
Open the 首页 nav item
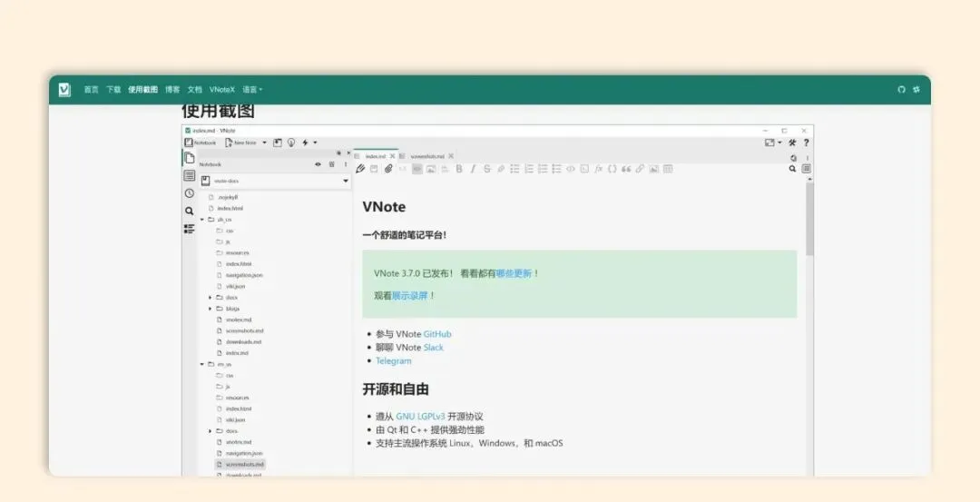click(92, 89)
